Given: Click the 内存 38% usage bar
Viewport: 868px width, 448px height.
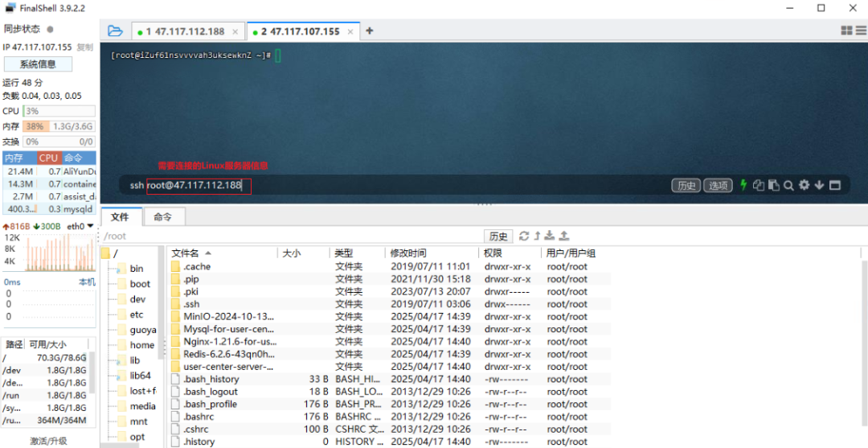Looking at the screenshot, I should pyautogui.click(x=59, y=126).
